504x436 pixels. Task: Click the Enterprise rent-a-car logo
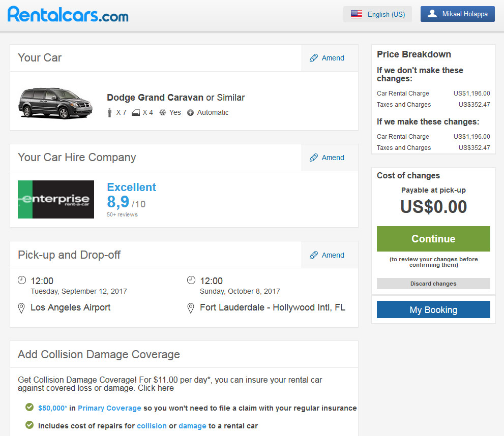click(x=56, y=199)
